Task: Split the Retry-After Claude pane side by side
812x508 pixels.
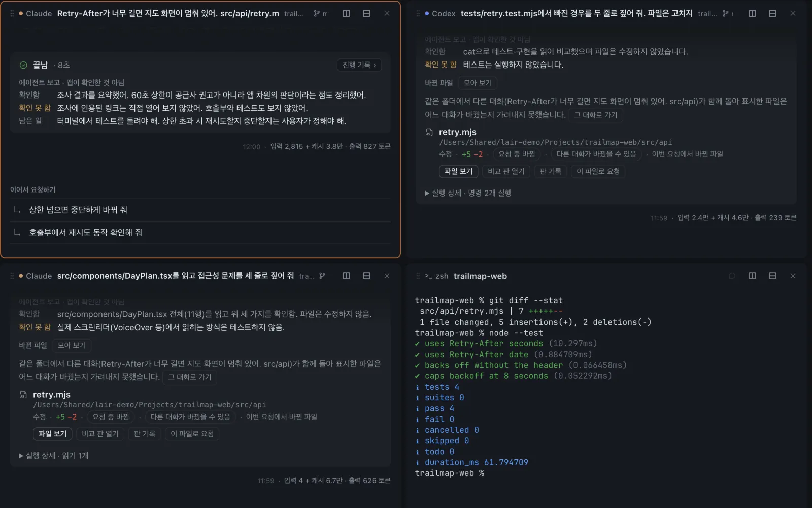Action: coord(346,14)
